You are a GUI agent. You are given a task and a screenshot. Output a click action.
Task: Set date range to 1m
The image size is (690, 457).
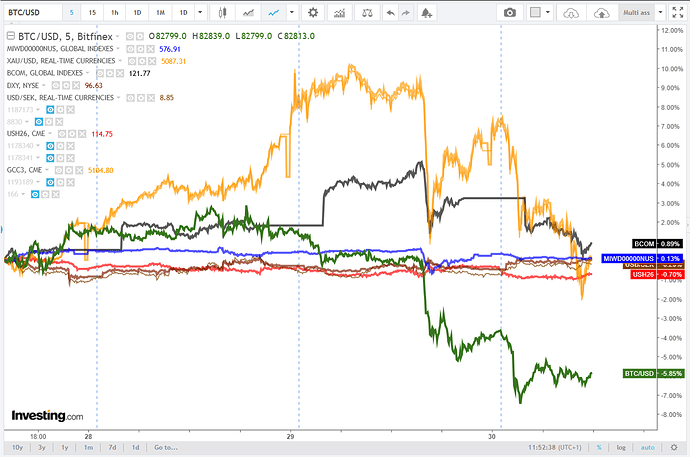coord(88,447)
